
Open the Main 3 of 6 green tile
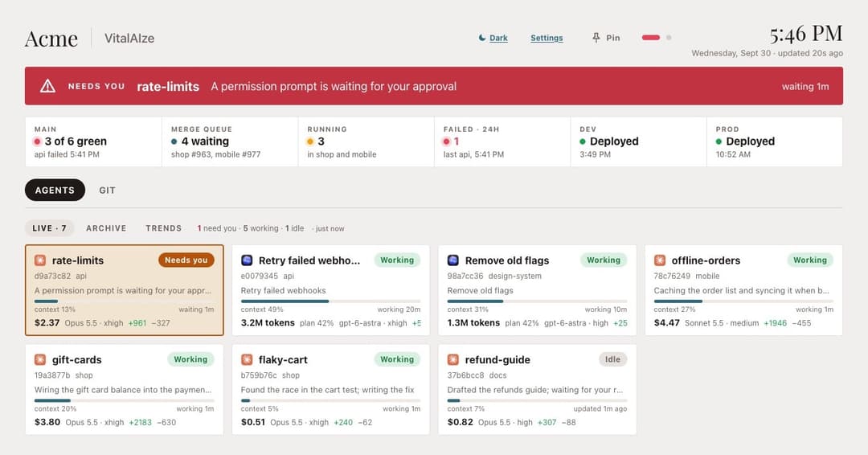tap(93, 141)
